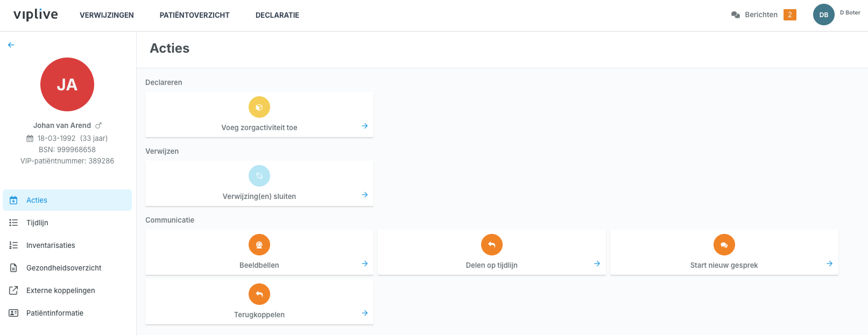Click the orange Delen op tijdlijn reply icon
The image size is (868, 335).
point(492,245)
